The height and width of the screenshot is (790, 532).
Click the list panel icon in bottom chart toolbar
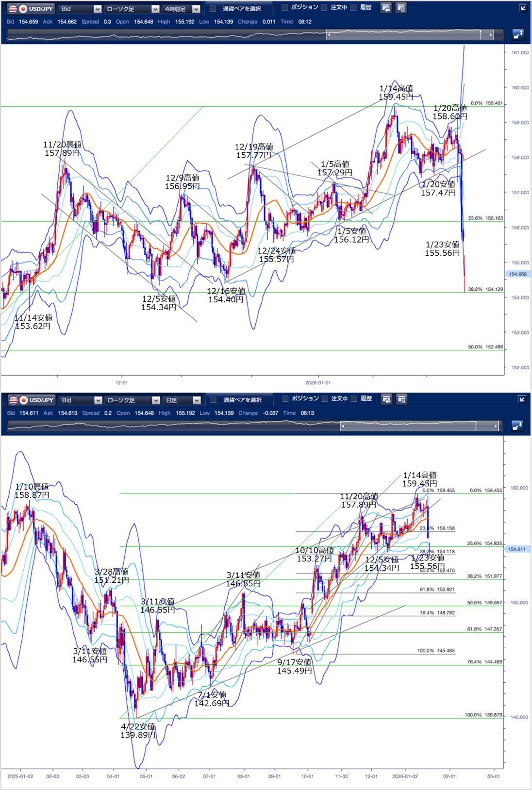point(401,399)
